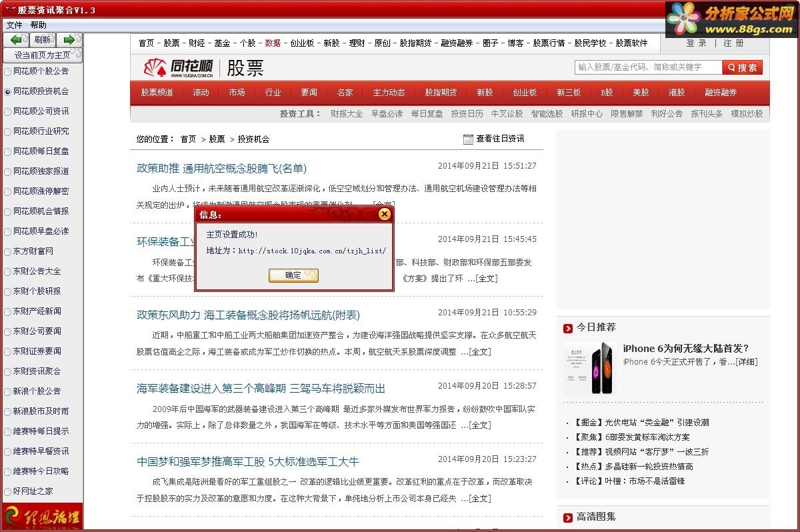Select 东财证券要闻 radio option
Screen dimensions: 800x532
point(33,351)
